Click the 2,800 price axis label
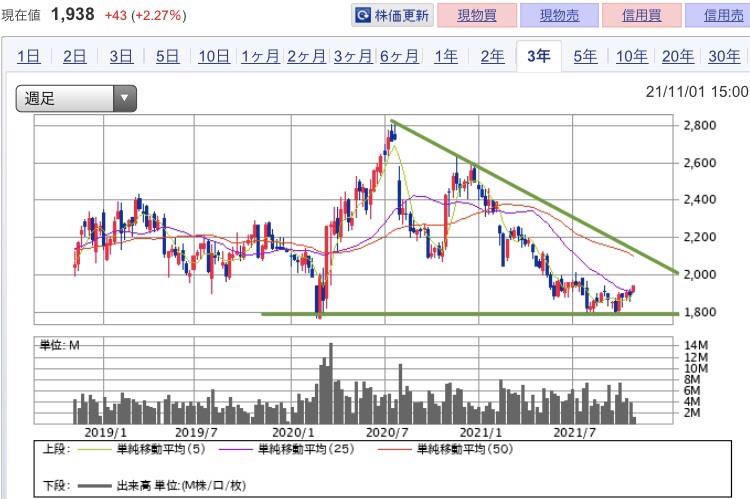 [700, 125]
